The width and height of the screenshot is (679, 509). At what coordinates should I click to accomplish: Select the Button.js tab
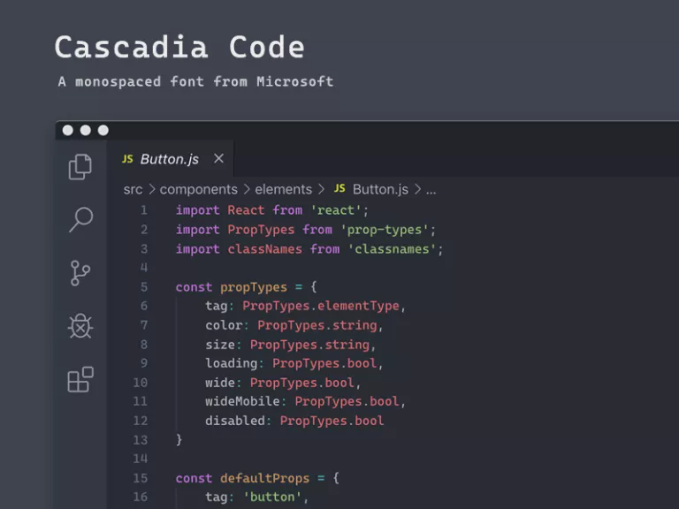169,159
